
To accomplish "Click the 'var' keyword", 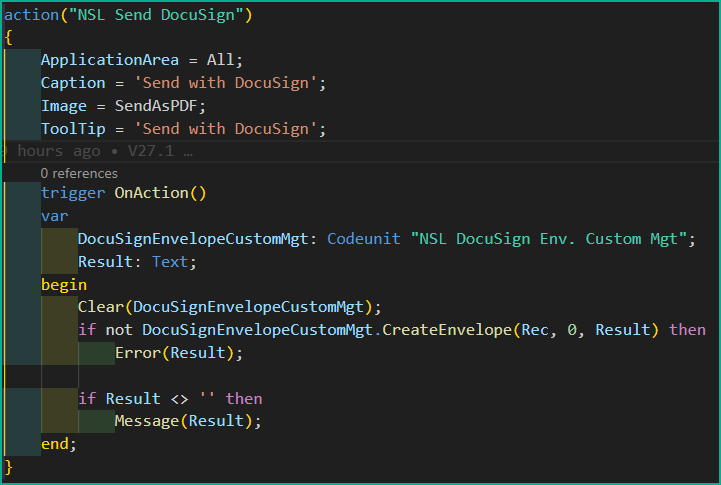I will coord(54,216).
